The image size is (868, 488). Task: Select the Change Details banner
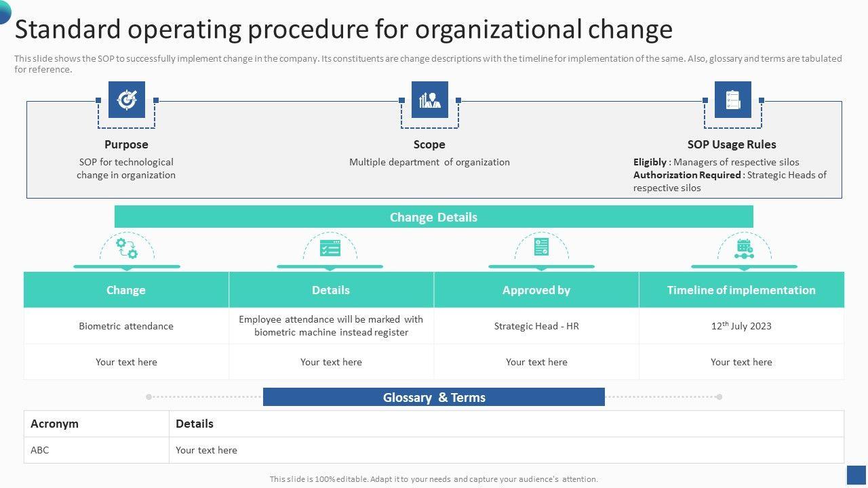pos(434,217)
